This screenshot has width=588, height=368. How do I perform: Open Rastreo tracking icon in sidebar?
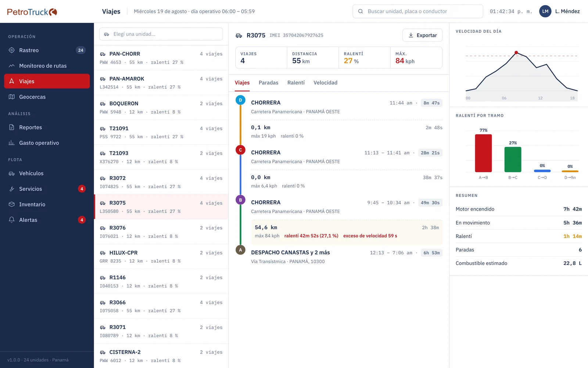pyautogui.click(x=12, y=50)
